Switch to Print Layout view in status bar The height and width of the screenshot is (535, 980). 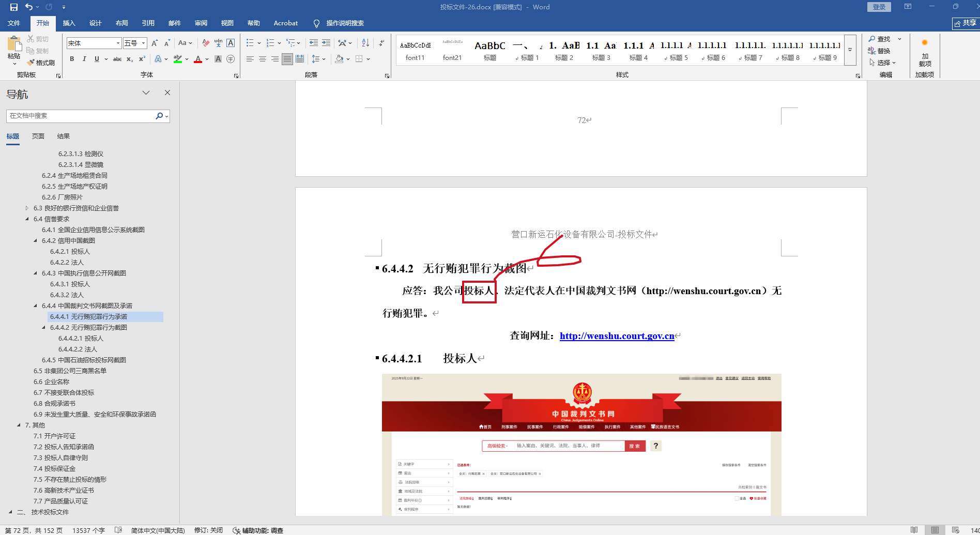[x=935, y=530]
